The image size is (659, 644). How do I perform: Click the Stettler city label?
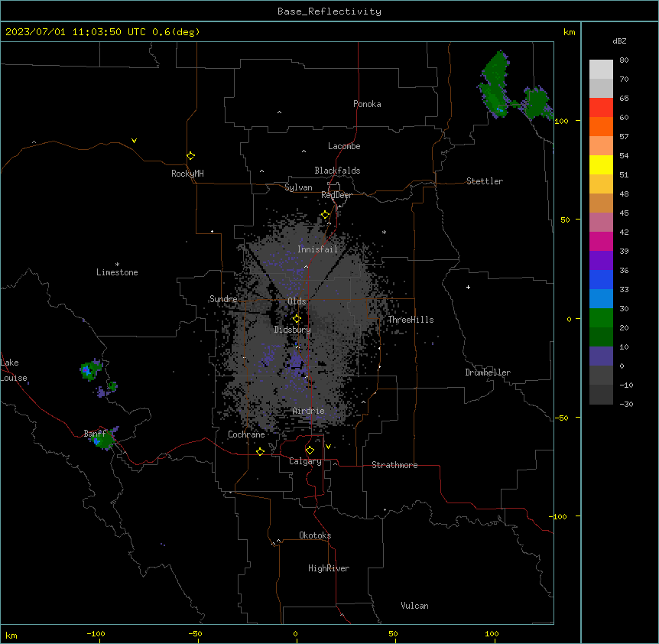pos(485,181)
